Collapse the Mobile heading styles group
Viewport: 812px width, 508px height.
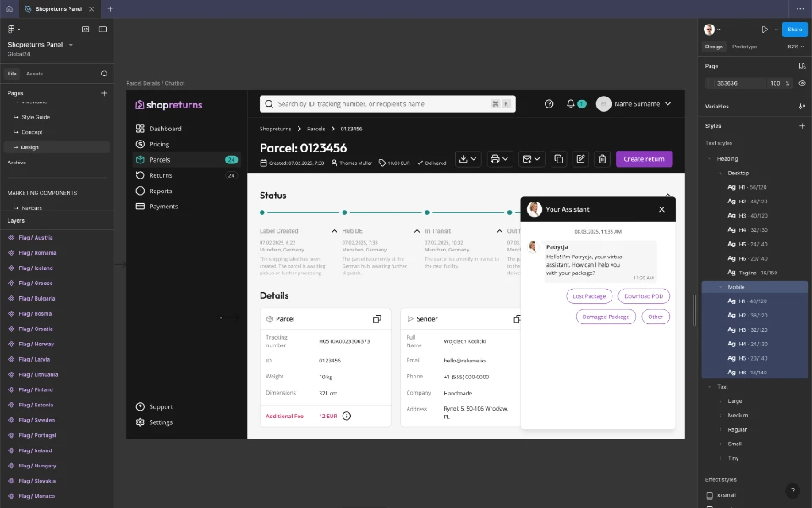click(721, 287)
